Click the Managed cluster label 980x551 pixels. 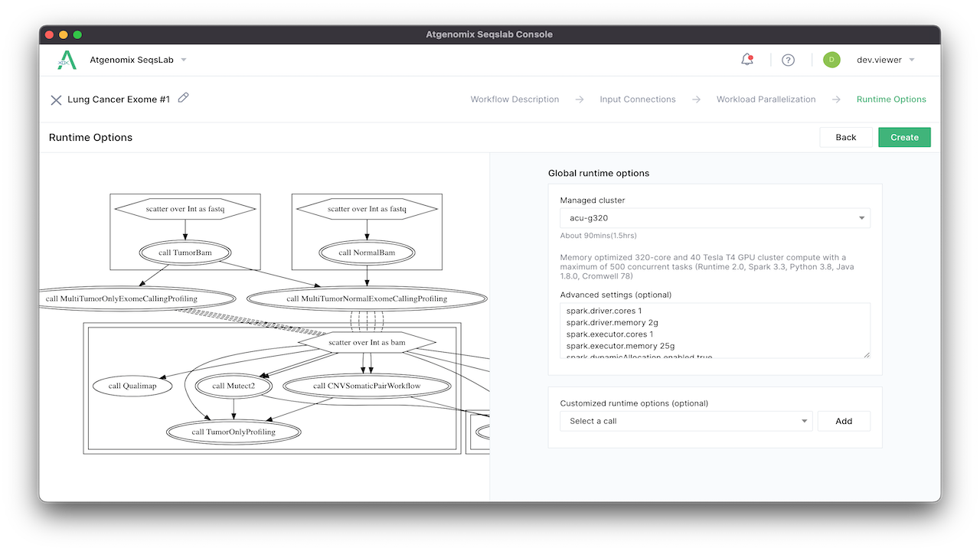pos(593,201)
